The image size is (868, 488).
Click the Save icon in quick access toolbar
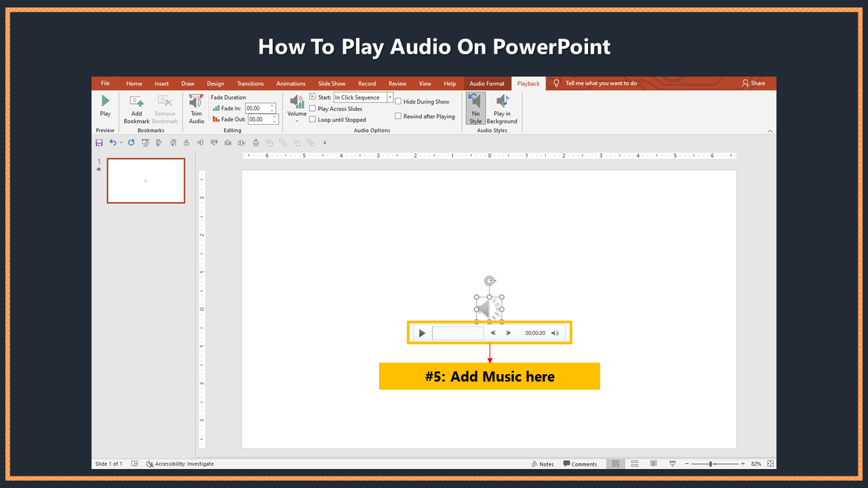(99, 142)
